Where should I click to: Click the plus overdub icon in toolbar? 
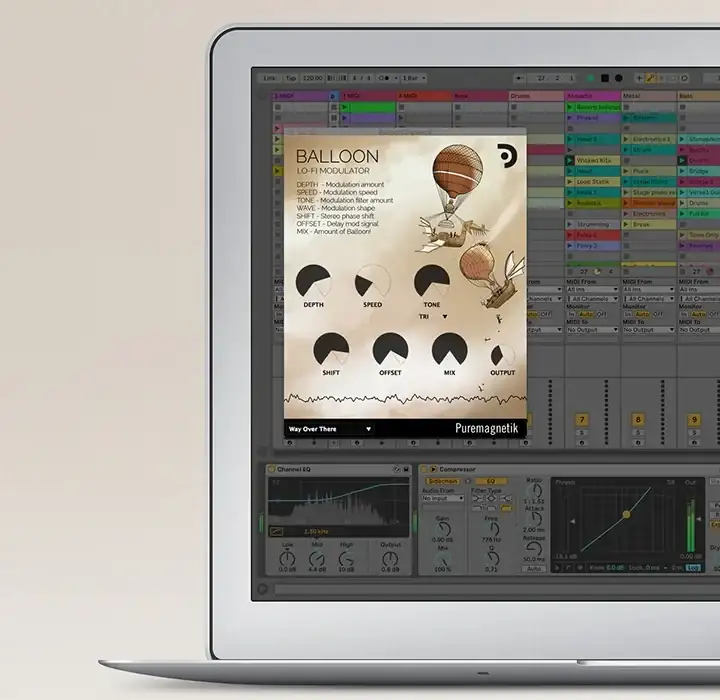coord(639,79)
